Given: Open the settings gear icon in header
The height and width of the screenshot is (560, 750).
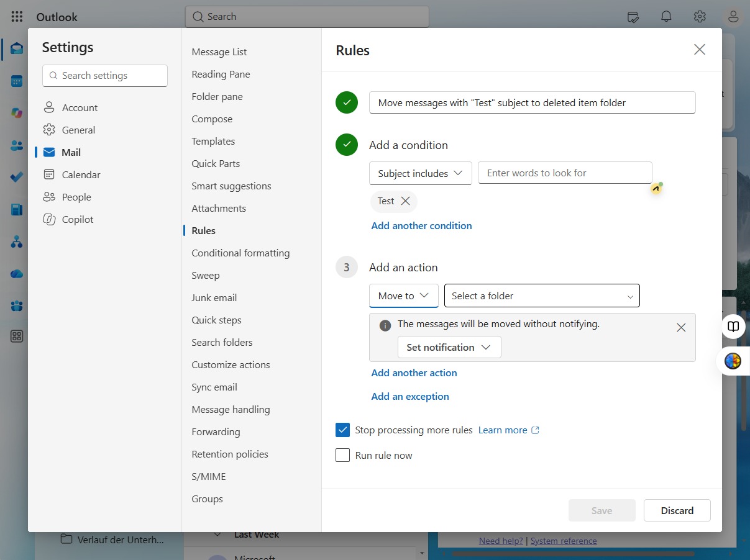Looking at the screenshot, I should pyautogui.click(x=700, y=17).
